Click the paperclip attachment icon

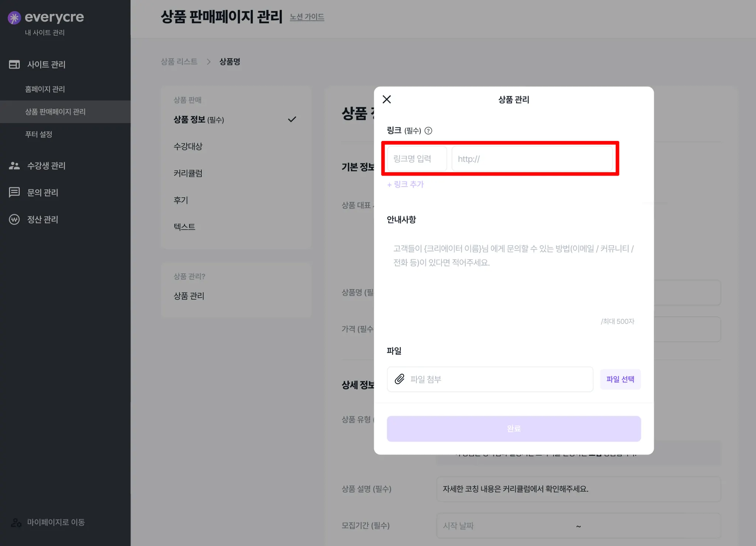[399, 379]
